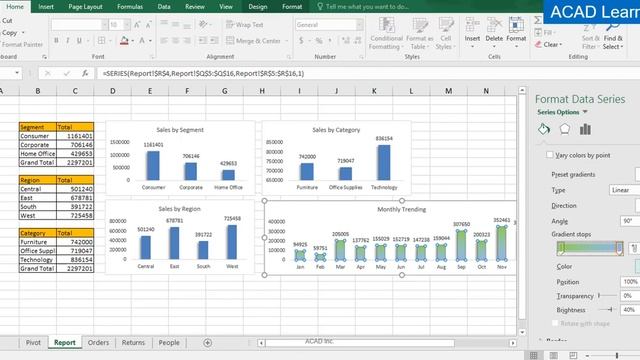Click the Accounting Number Format dollar icon

(301, 40)
